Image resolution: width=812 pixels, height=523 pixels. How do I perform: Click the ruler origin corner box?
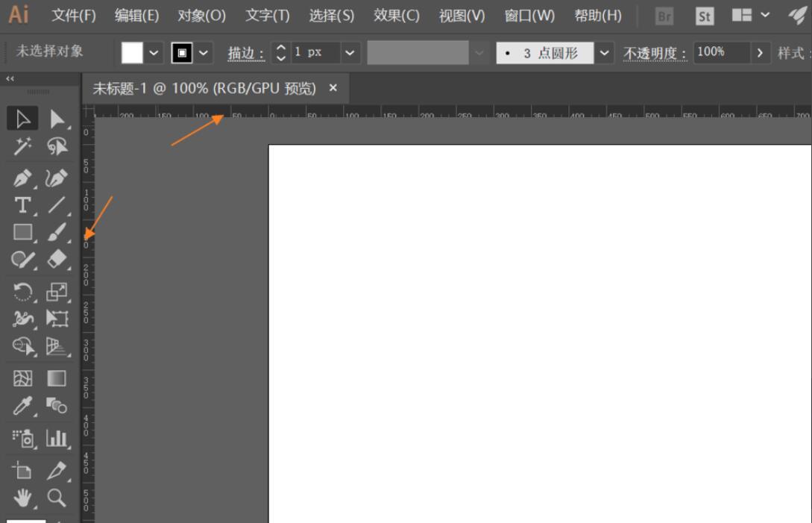(89, 111)
